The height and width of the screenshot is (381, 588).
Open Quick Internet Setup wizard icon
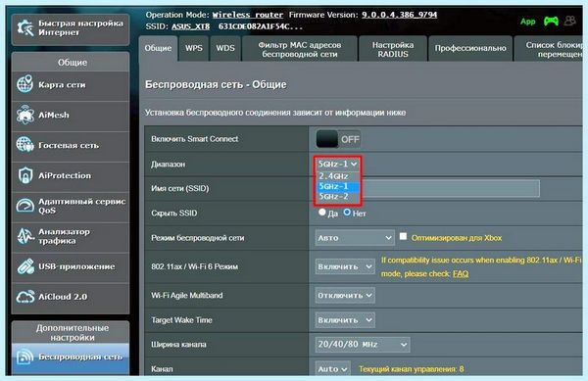pos(25,27)
